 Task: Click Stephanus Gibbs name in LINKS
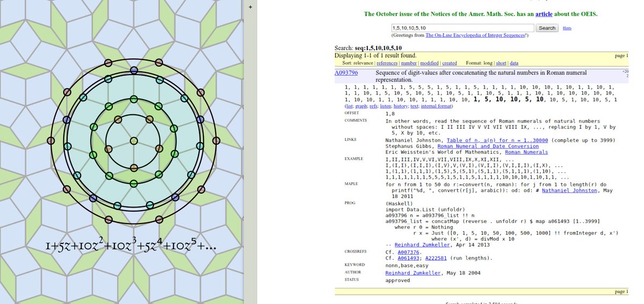(408, 146)
